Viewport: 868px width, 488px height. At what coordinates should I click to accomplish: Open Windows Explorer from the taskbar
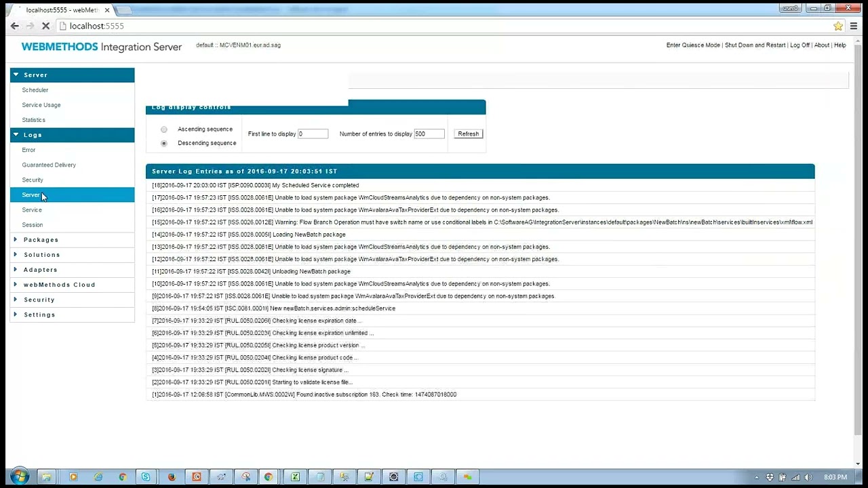(47, 477)
